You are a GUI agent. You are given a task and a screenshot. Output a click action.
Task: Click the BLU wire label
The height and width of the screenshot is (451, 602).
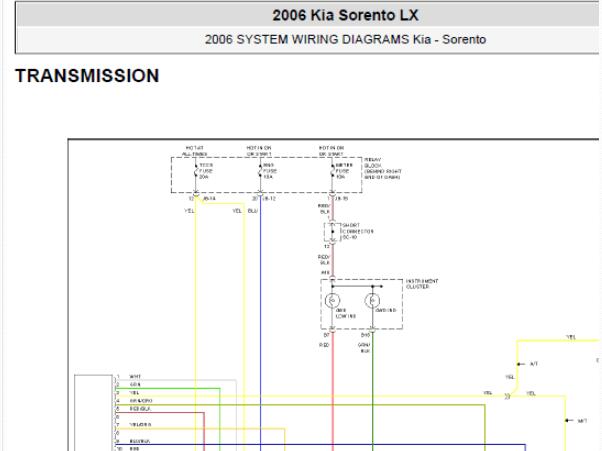pos(253,211)
